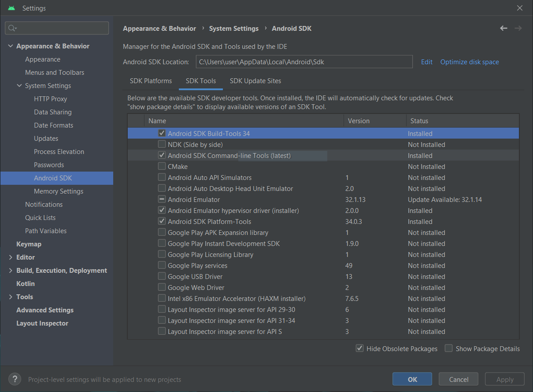Close the Settings dialog window
Image resolution: width=533 pixels, height=392 pixels.
tap(520, 8)
